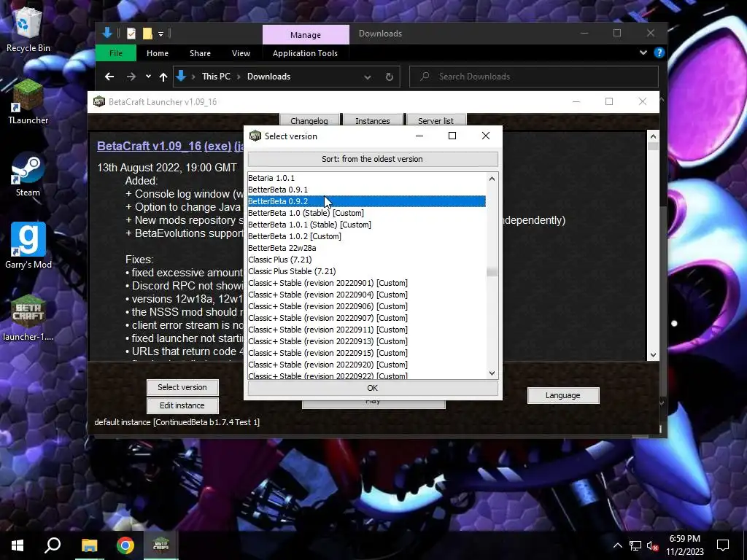Go up one folder in Explorer
This screenshot has width=747, height=560.
click(x=163, y=77)
